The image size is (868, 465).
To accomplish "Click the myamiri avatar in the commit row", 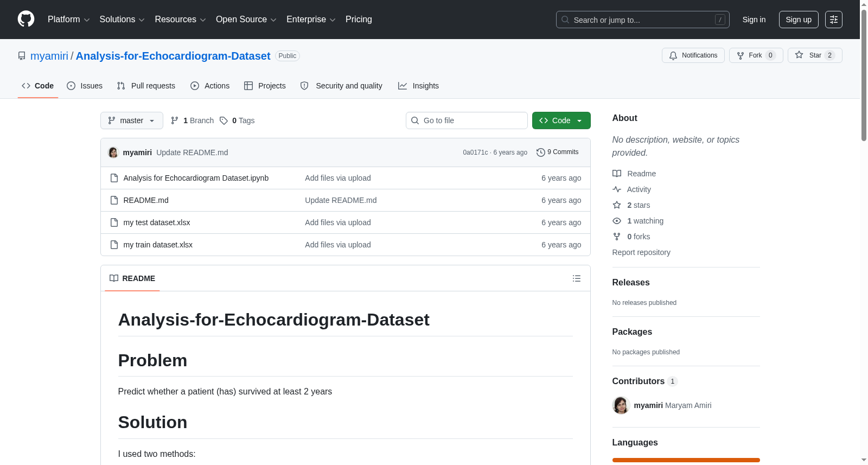I will 113,152.
